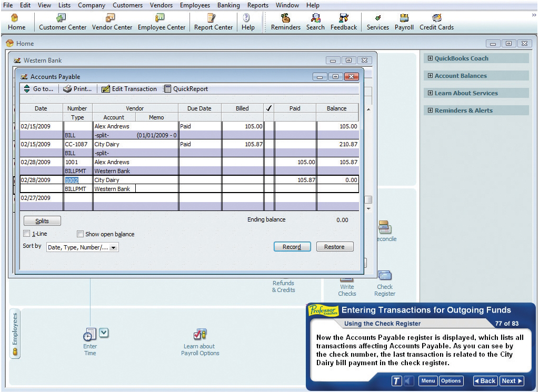Open the Credit Cards toolbar icon

pyautogui.click(x=436, y=22)
